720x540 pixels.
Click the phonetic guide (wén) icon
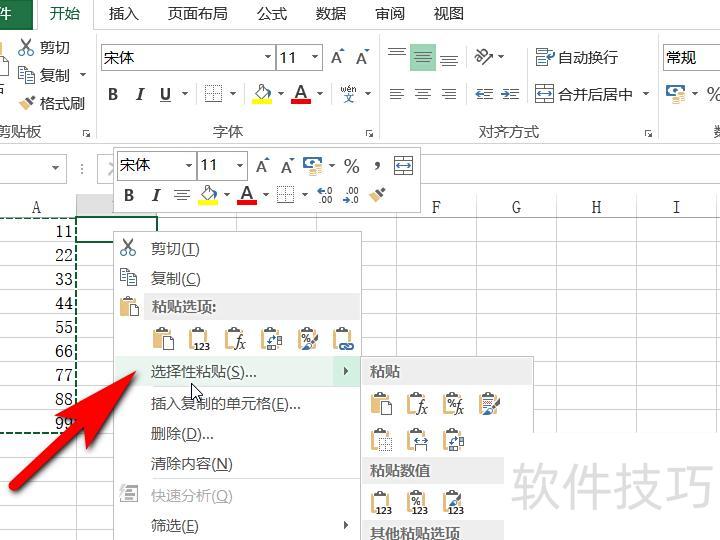[349, 94]
